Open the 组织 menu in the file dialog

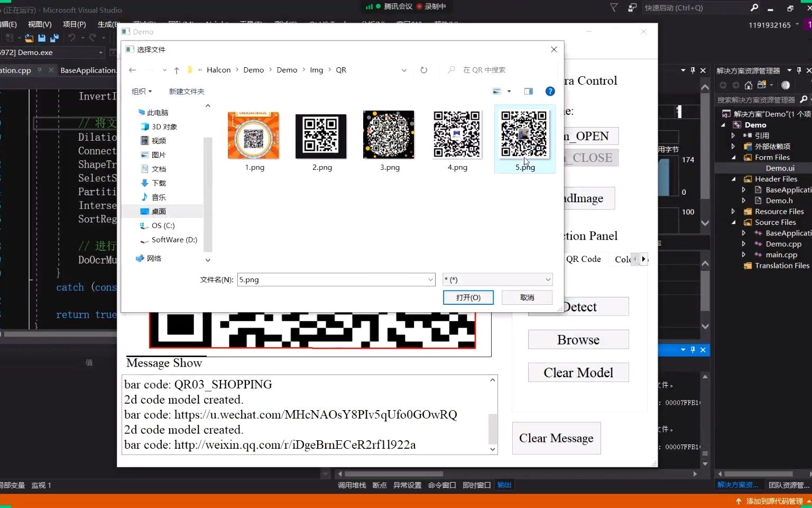(142, 91)
